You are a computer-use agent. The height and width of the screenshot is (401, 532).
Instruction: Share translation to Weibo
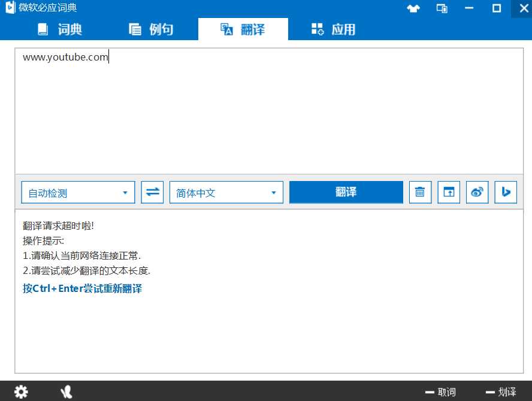pyautogui.click(x=477, y=192)
